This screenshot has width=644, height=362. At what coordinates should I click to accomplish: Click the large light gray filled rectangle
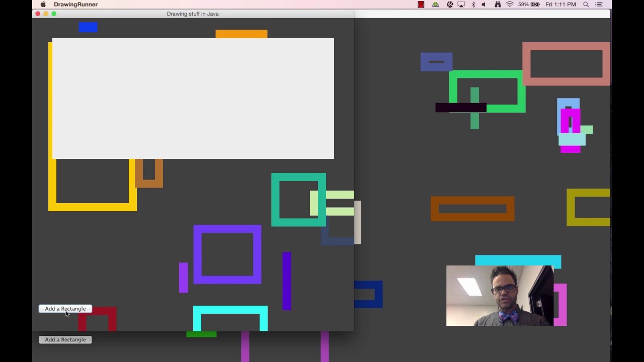point(193,99)
